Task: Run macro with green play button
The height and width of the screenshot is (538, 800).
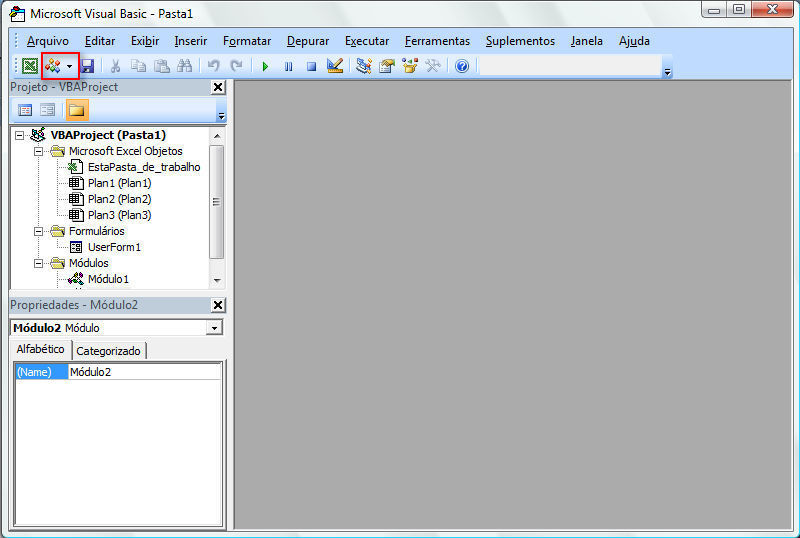Action: point(265,66)
